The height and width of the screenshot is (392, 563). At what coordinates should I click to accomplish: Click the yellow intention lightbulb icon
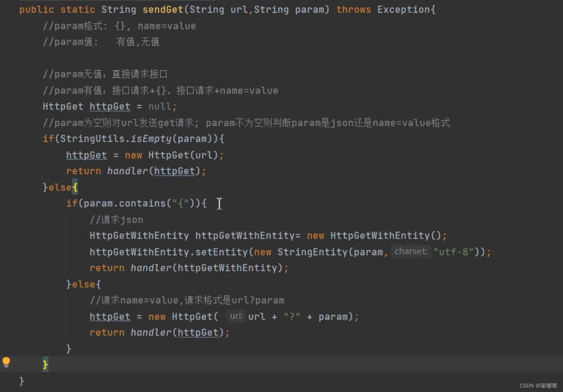[6, 362]
